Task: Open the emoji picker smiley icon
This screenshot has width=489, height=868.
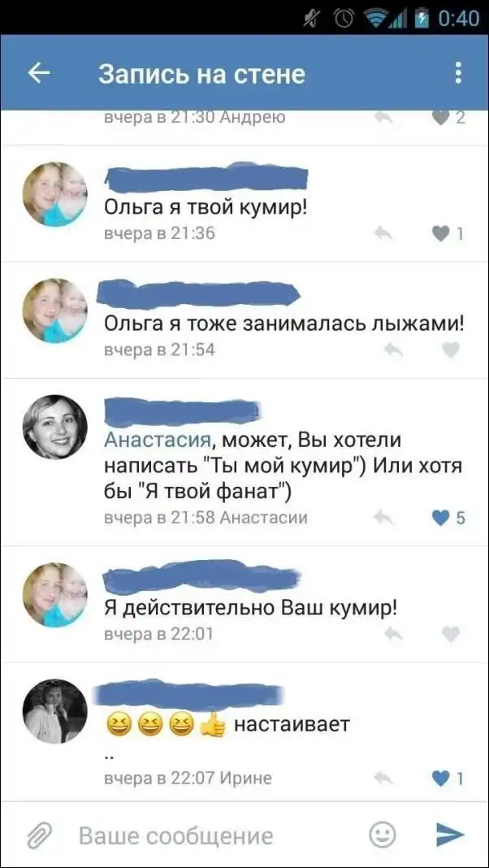Action: point(383,835)
